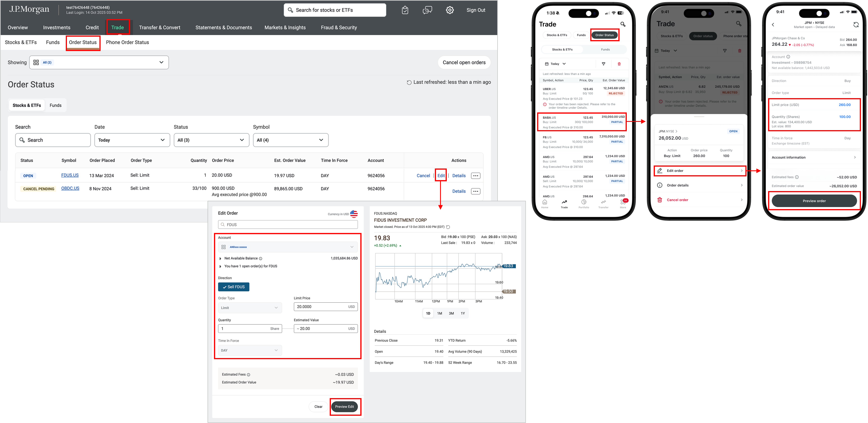Viewport: 868px width, 423px height.
Task: Click the chat messages icon in header
Action: coord(427,10)
